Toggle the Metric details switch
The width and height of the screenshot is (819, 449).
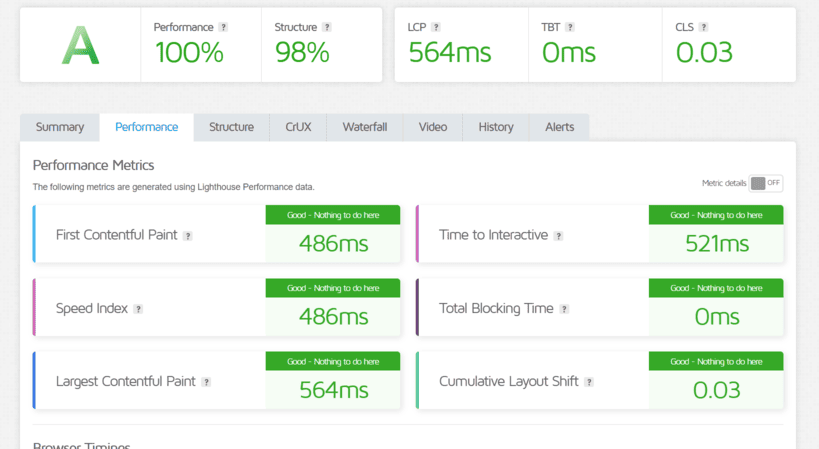(766, 183)
